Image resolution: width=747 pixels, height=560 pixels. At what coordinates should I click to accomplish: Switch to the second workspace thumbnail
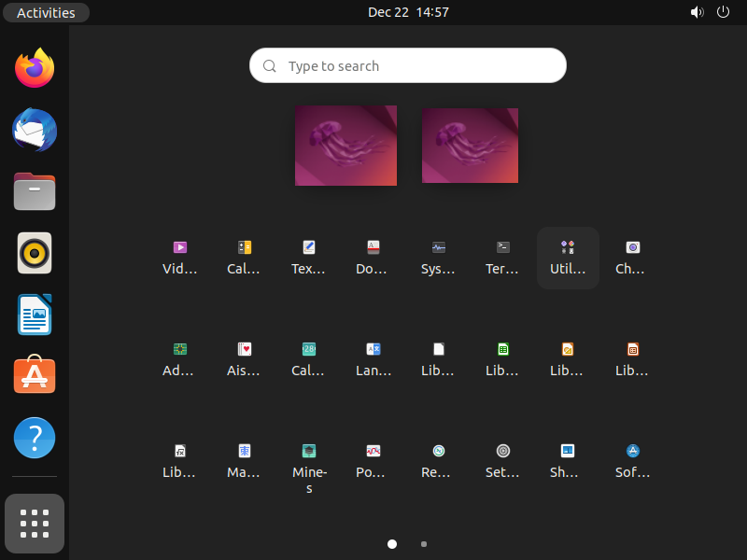point(471,146)
